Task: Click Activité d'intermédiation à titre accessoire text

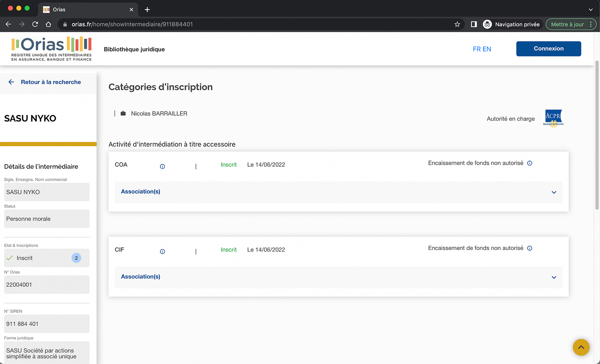Action: click(x=172, y=145)
